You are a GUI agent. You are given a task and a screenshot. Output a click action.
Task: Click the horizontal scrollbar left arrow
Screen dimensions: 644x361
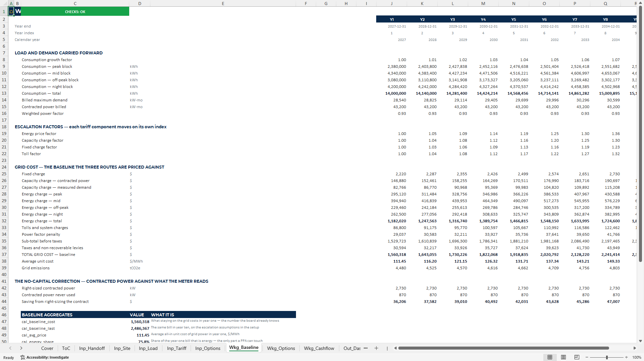pos(395,348)
